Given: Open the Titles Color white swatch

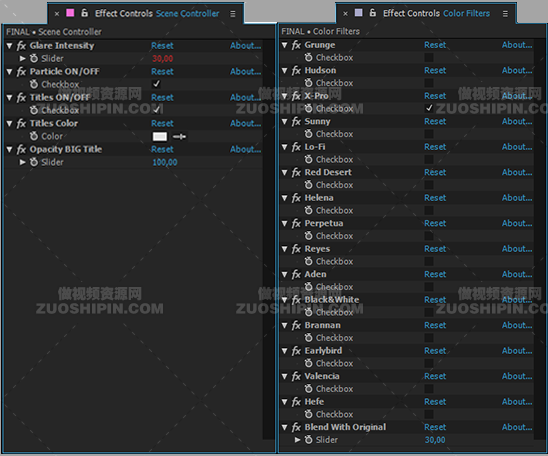Looking at the screenshot, I should pos(160,137).
